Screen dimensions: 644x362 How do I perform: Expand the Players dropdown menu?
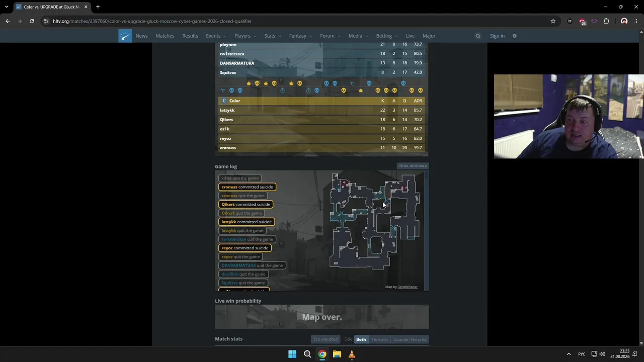[245, 36]
